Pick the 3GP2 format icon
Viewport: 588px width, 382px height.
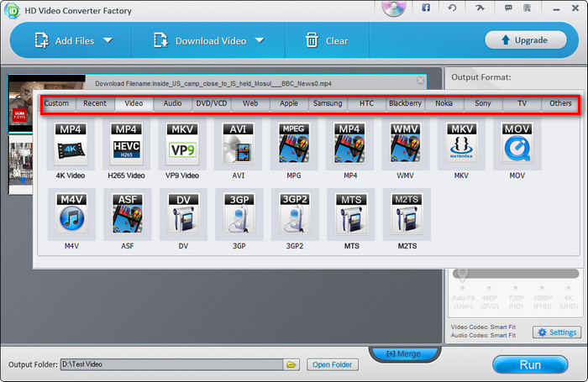pyautogui.click(x=295, y=214)
